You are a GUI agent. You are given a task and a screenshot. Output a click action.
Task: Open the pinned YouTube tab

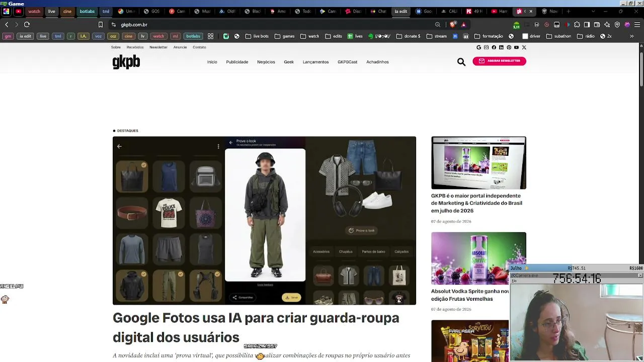[19, 11]
